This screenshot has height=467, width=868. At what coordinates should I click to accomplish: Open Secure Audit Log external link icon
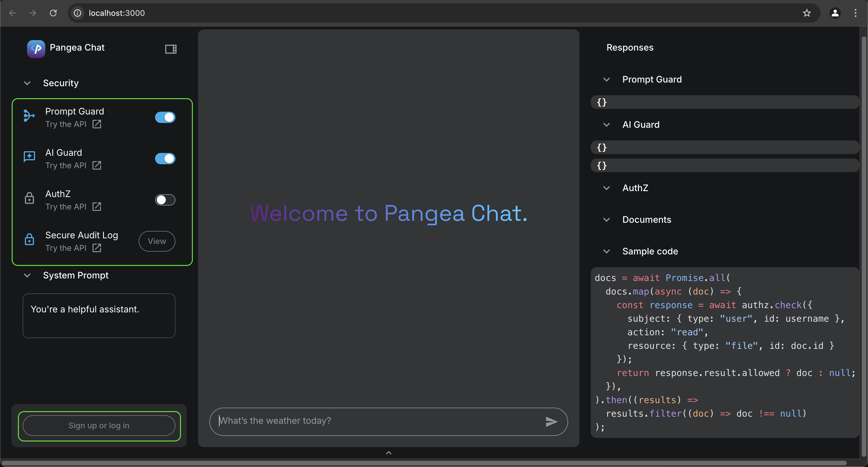[x=97, y=248]
